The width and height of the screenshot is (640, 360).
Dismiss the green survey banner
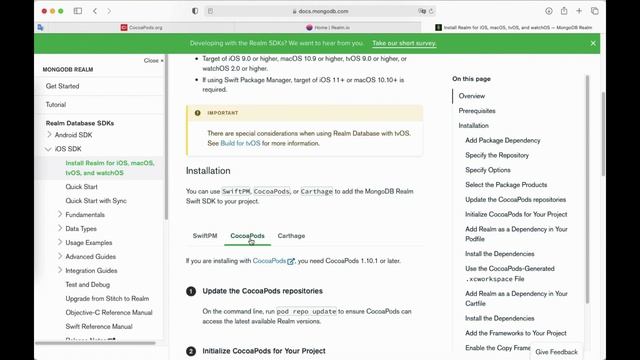593,43
